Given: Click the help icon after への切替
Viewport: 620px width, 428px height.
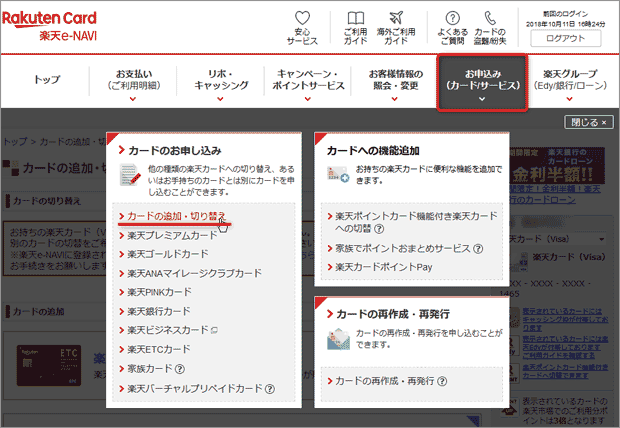Looking at the screenshot, I should click(379, 229).
